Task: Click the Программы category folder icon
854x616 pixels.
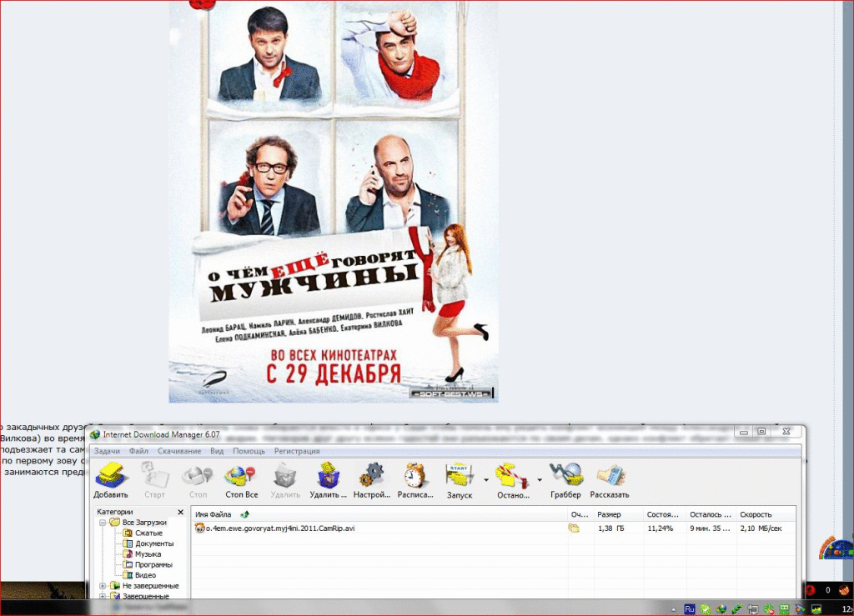Action: click(x=128, y=565)
